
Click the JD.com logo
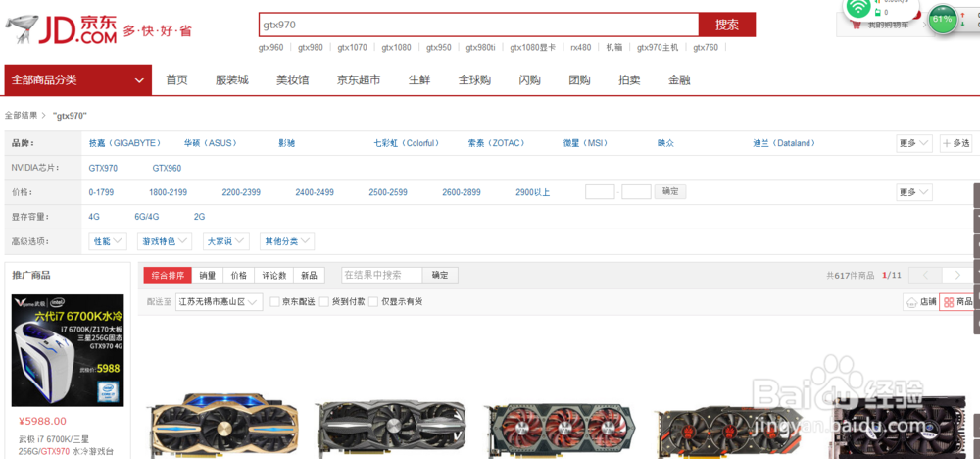61,30
